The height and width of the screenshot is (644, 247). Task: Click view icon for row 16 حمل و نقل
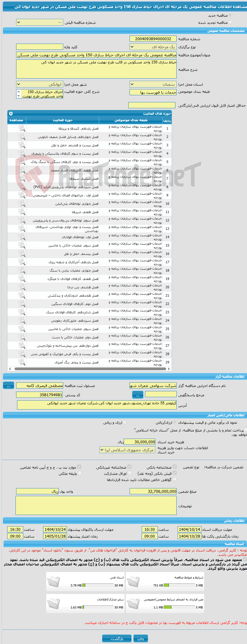(x=22, y=254)
